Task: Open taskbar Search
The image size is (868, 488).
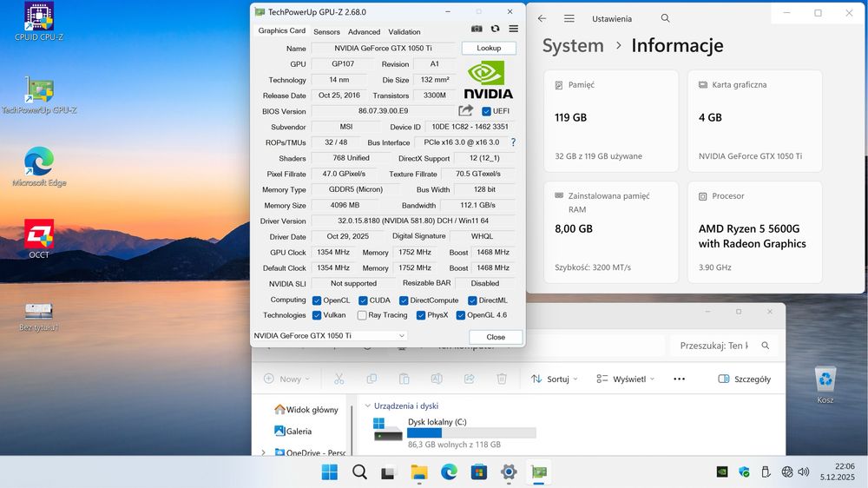Action: pyautogui.click(x=359, y=472)
